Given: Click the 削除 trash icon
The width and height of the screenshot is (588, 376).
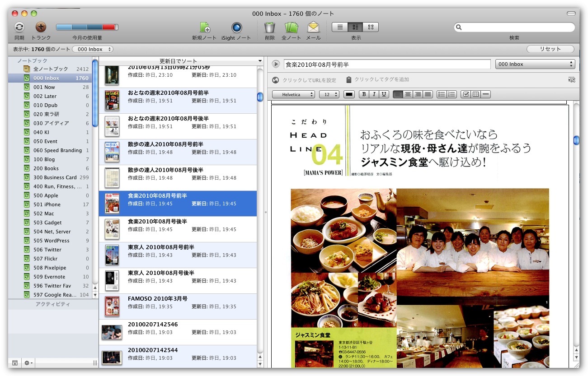Looking at the screenshot, I should pos(270,28).
